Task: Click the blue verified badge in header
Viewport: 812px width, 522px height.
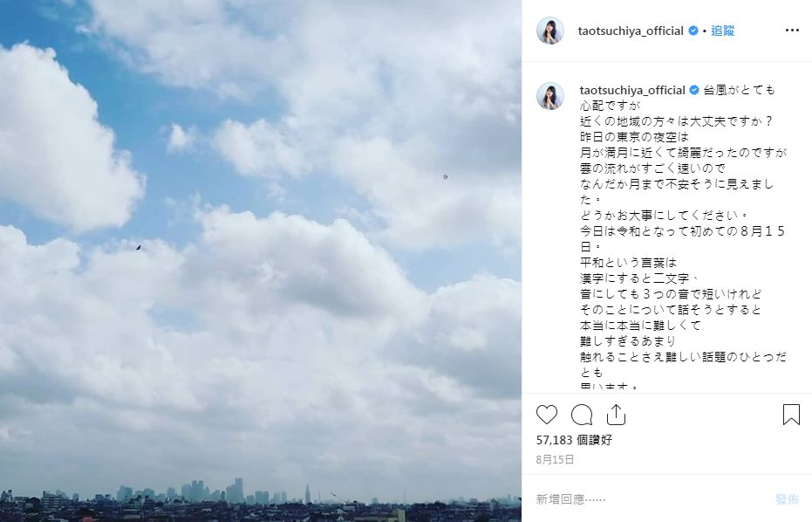Action: click(x=693, y=31)
